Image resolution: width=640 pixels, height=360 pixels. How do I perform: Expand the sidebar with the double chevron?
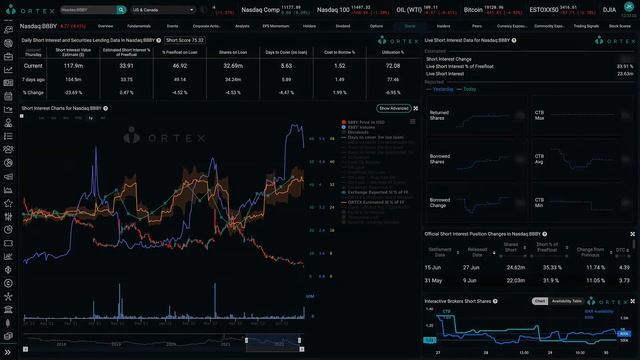[7, 352]
